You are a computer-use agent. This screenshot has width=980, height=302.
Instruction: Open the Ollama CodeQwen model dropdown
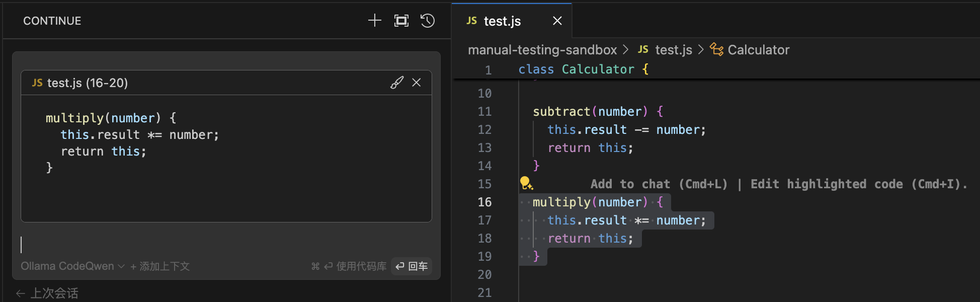[x=72, y=266]
